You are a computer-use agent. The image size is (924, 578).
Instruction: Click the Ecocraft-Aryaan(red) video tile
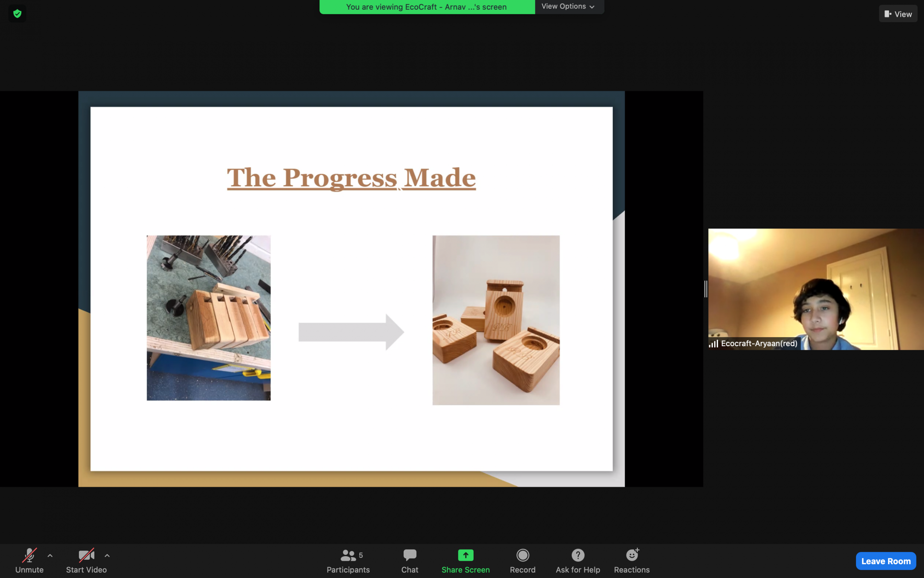[816, 289]
